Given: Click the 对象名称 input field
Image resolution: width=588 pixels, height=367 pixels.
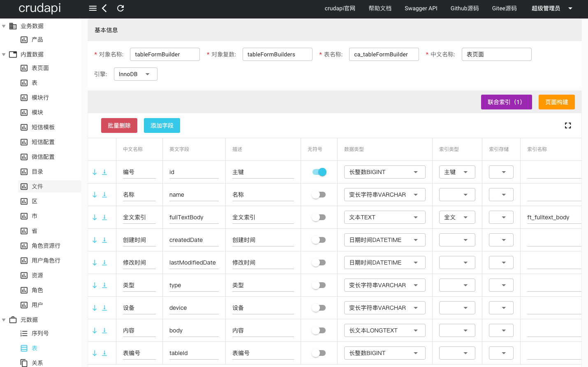Looking at the screenshot, I should [164, 54].
